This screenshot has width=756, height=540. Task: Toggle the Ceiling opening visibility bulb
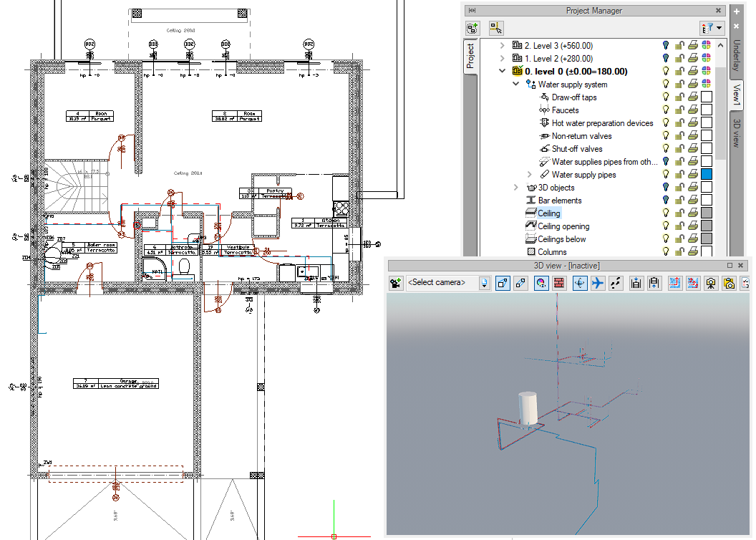[x=666, y=226]
